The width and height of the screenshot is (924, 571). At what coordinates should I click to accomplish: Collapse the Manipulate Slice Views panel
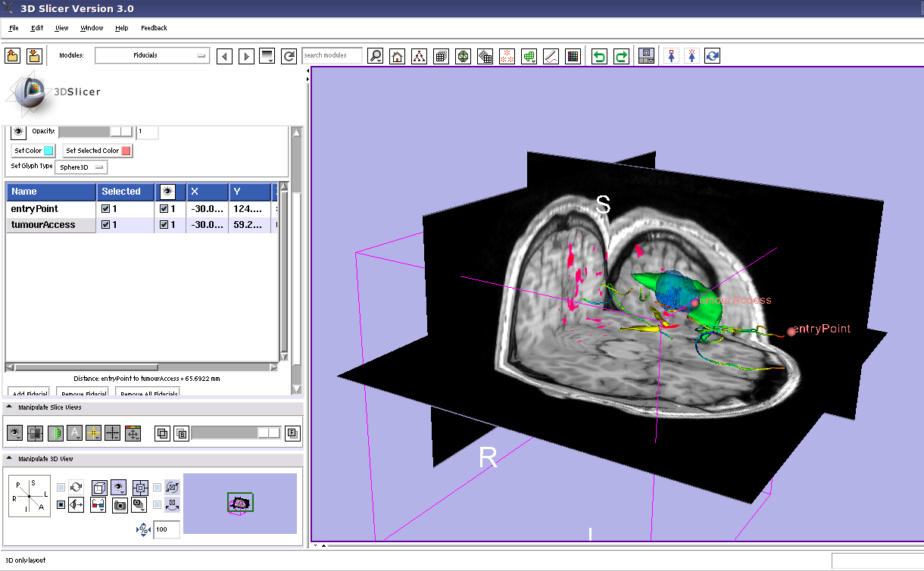coord(10,407)
